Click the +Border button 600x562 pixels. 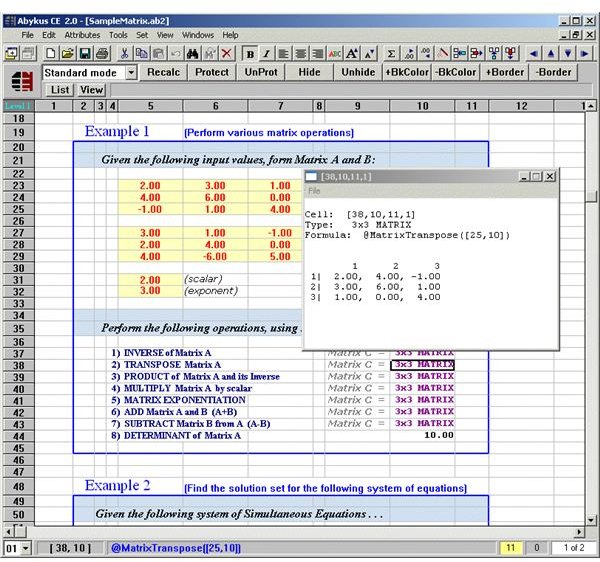(504, 72)
